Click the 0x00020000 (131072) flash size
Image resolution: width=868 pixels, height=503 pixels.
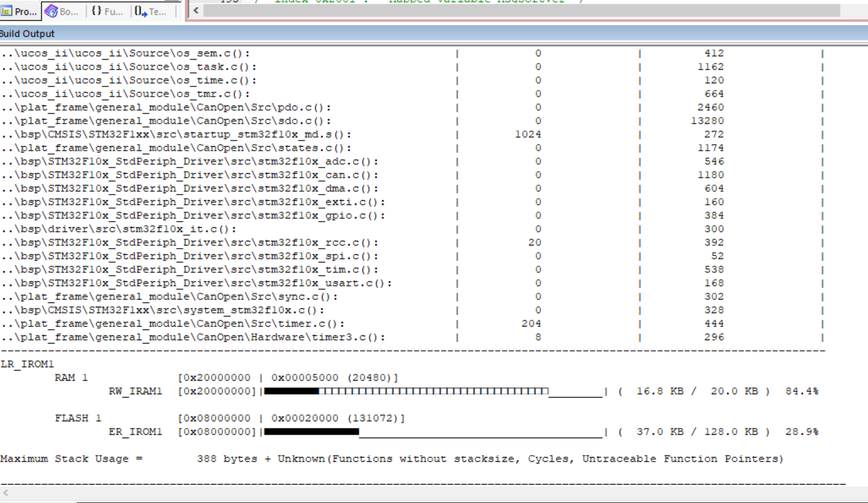pos(336,418)
